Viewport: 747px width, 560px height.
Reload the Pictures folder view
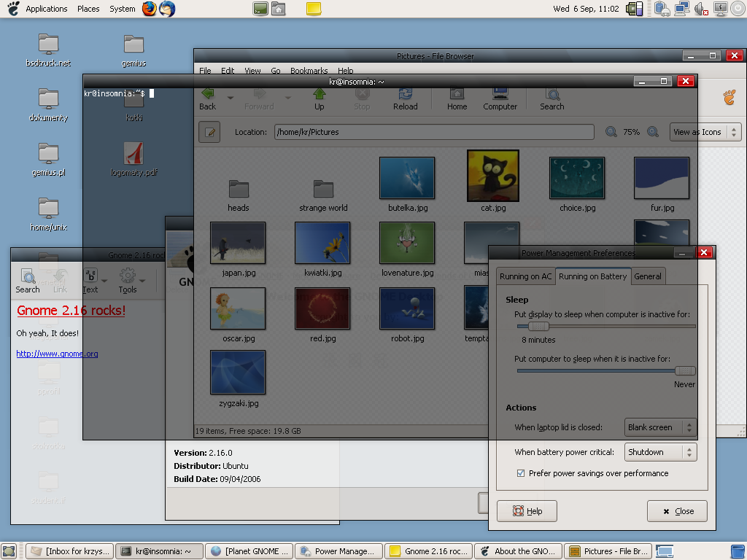click(406, 99)
